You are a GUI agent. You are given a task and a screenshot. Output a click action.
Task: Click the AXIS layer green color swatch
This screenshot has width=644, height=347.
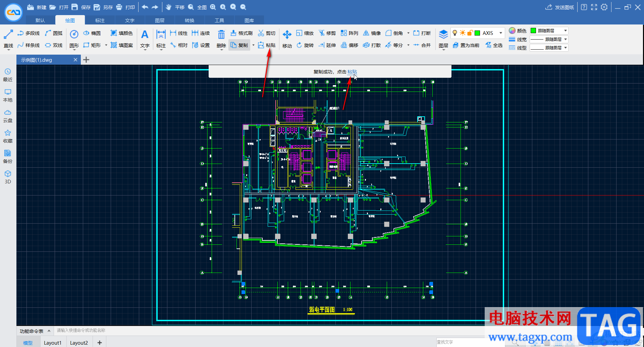[x=477, y=33]
